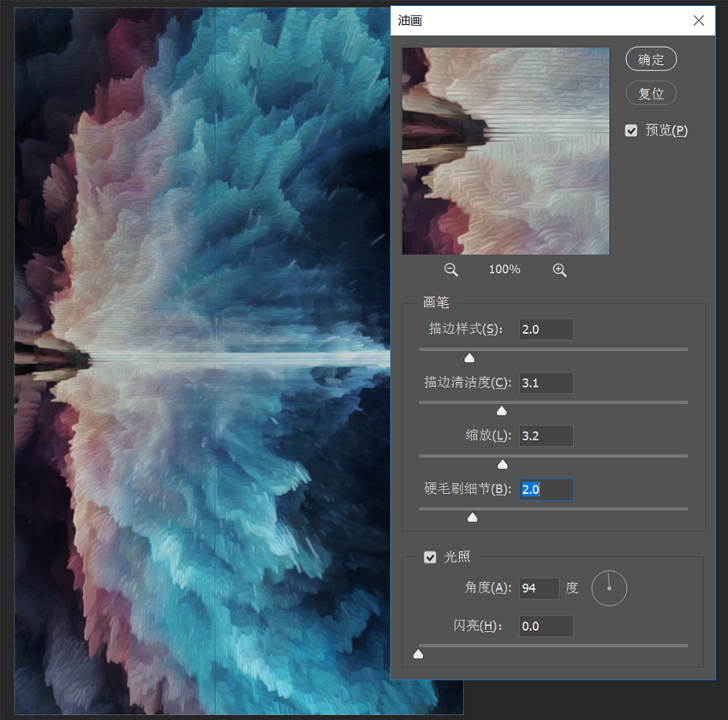
Task: Click the 描边清洁度 value field
Action: click(546, 383)
